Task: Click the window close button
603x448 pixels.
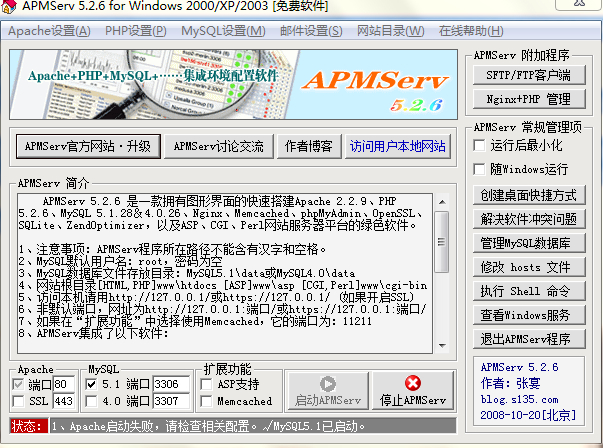Action: coord(579,4)
